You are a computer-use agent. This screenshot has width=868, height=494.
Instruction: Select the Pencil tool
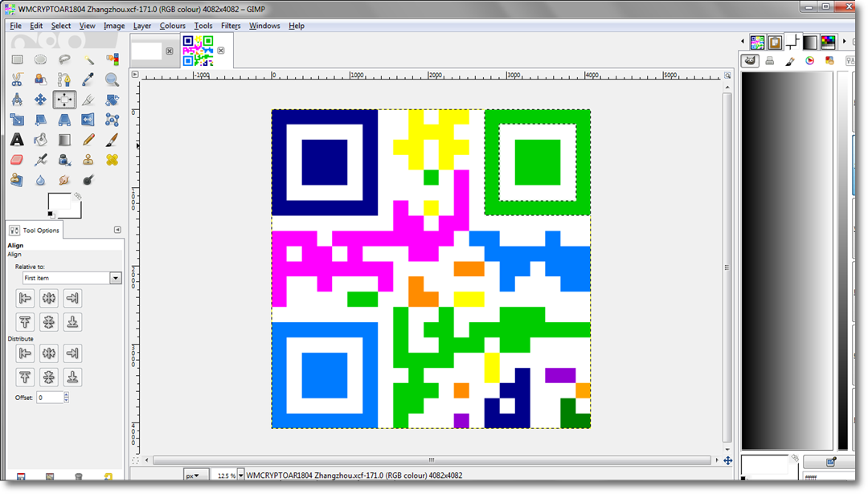(x=88, y=140)
